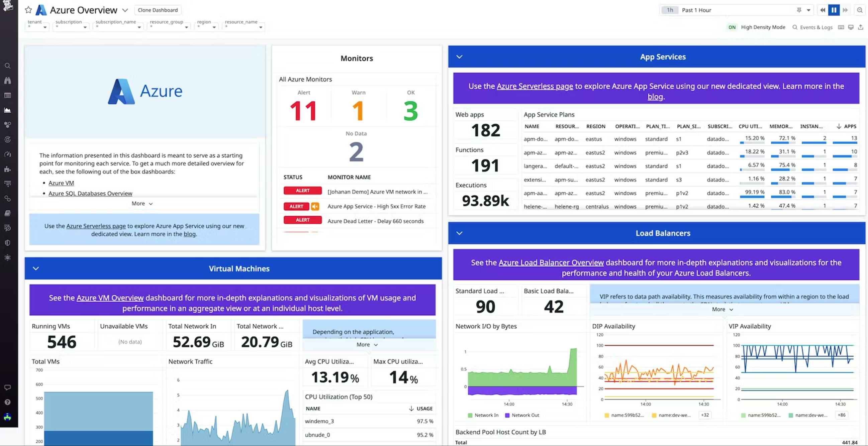Enter TV mode with the screen icon

tap(851, 27)
